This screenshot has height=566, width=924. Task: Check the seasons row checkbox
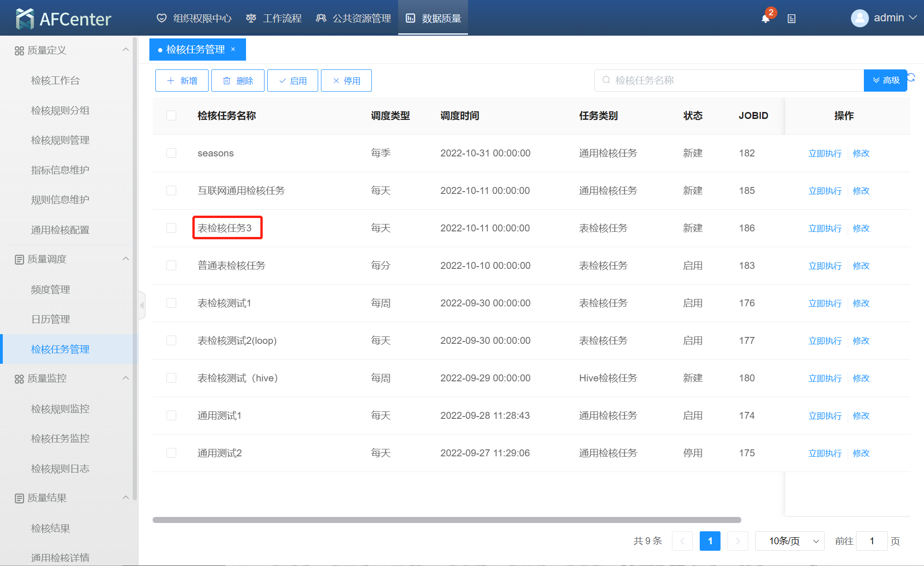(171, 153)
